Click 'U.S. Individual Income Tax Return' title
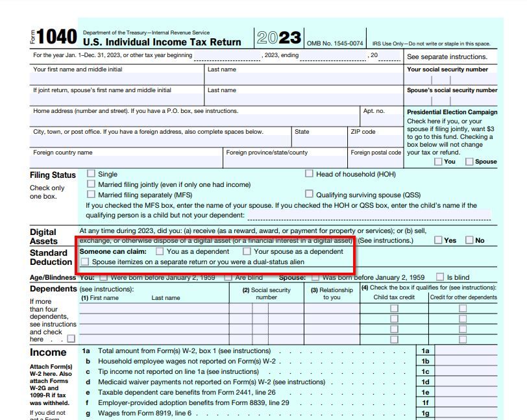 tap(162, 42)
